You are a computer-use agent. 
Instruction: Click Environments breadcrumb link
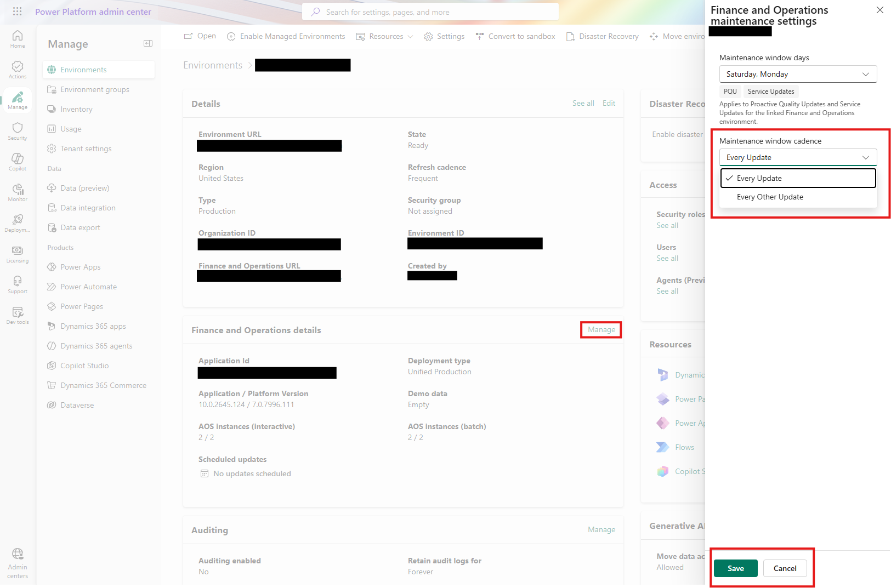click(213, 65)
